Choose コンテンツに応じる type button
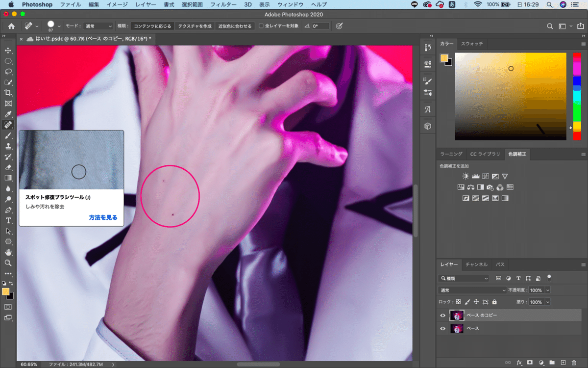Image resolution: width=588 pixels, height=368 pixels. pos(152,26)
